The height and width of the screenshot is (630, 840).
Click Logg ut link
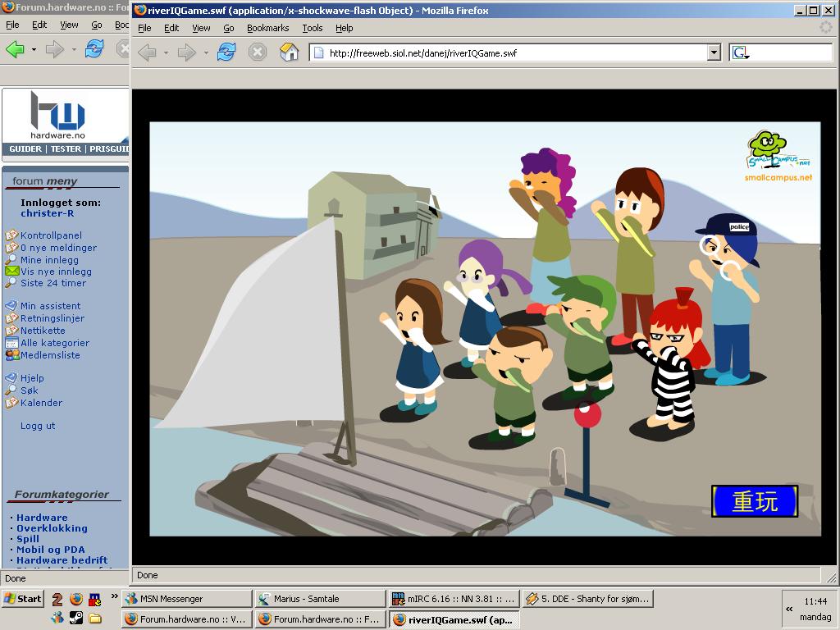click(x=38, y=426)
